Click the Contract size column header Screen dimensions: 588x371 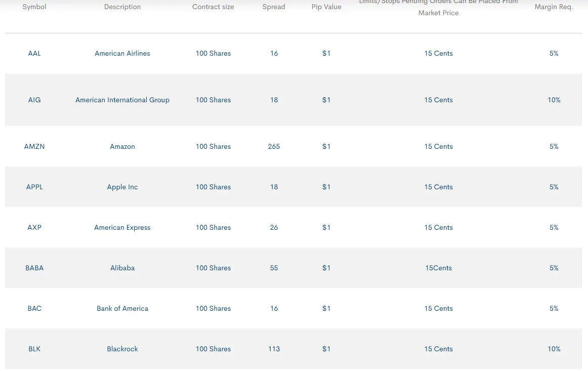coord(213,7)
